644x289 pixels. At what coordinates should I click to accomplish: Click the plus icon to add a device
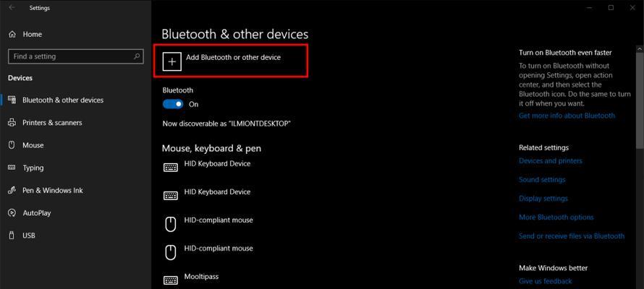(x=172, y=61)
